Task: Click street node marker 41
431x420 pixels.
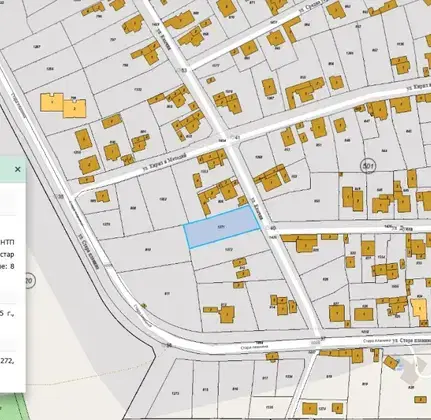Action: (x=237, y=138)
